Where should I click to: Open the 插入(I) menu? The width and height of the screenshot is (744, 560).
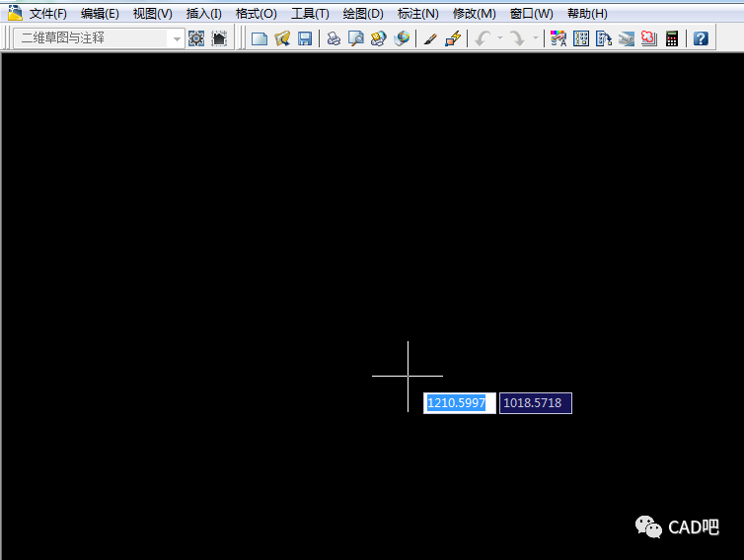pos(204,13)
